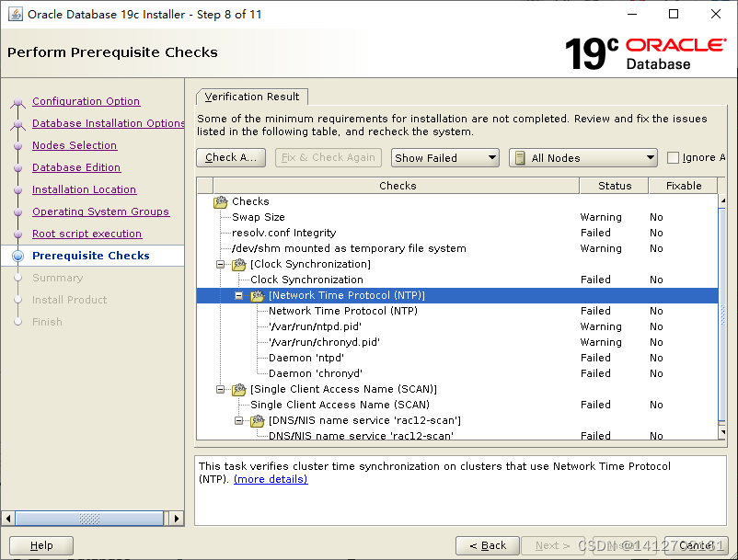Select the resolv.conf Integrity check row
This screenshot has height=560, width=738.
457,234
